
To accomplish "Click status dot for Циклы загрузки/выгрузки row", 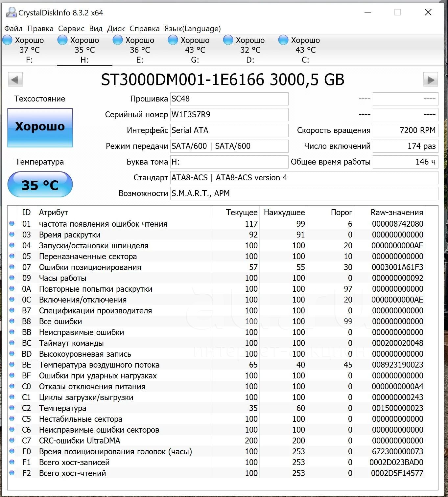I will (x=12, y=397).
